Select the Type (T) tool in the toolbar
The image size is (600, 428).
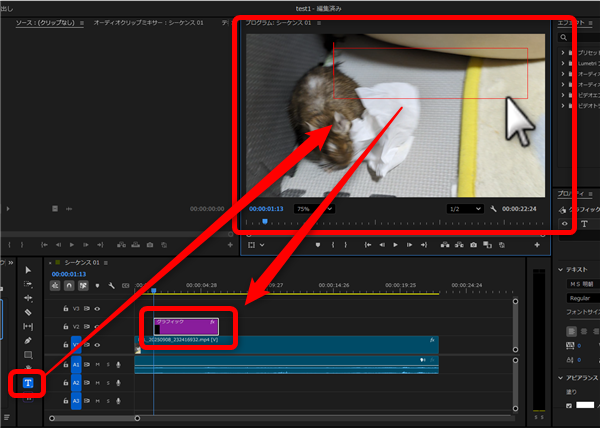click(x=28, y=382)
